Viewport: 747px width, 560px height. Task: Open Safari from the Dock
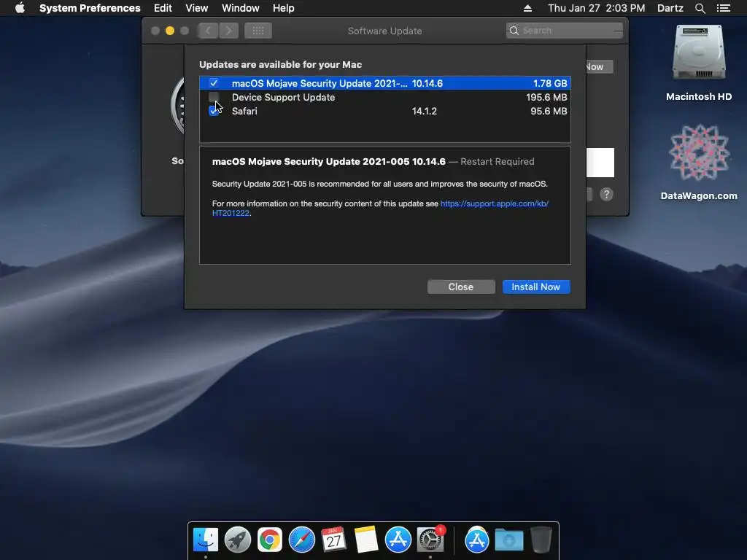click(302, 540)
